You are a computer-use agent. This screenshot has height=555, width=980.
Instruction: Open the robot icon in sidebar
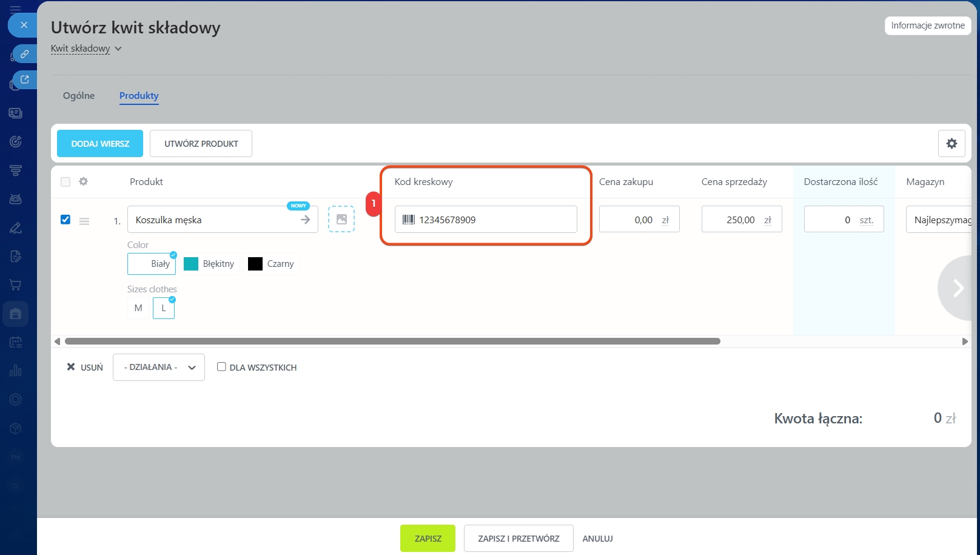click(x=16, y=199)
